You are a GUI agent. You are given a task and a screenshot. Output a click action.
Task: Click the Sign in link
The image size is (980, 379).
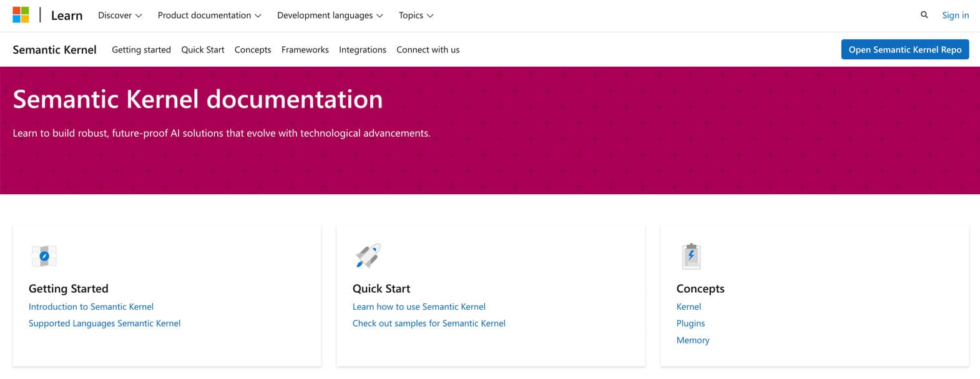coord(955,15)
